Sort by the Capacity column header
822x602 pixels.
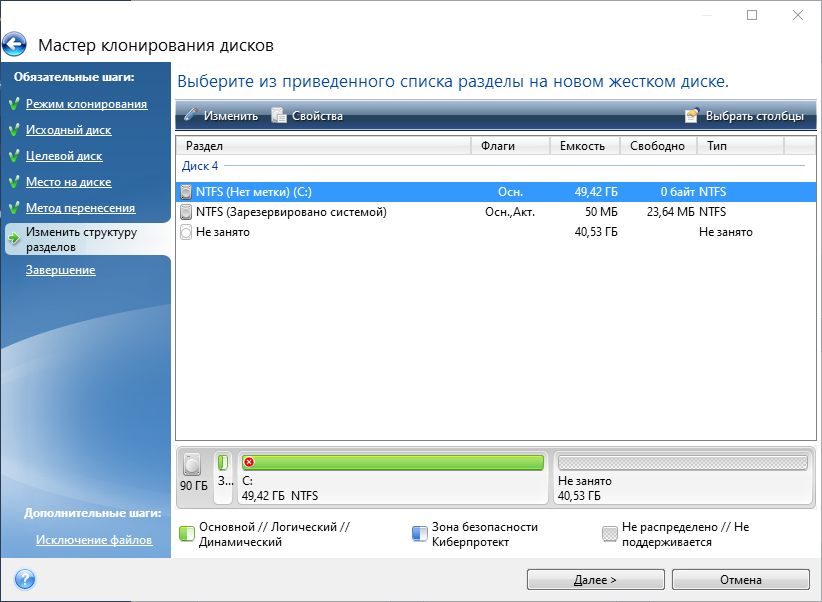tap(582, 146)
